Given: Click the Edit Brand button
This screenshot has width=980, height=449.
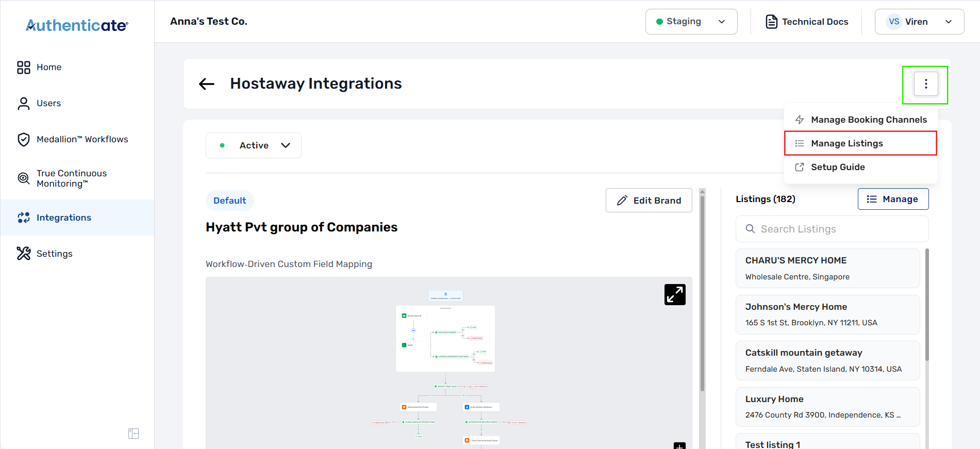Looking at the screenshot, I should pos(649,201).
